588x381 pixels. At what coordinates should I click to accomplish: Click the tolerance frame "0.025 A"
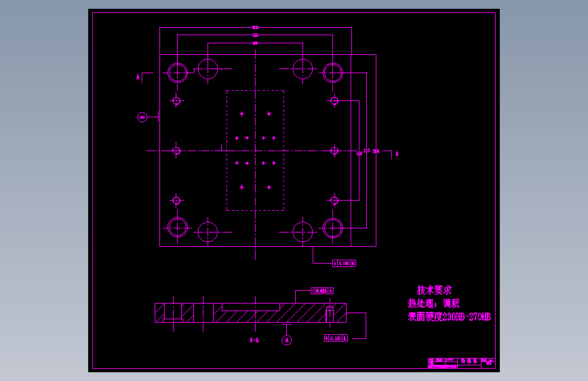click(322, 291)
